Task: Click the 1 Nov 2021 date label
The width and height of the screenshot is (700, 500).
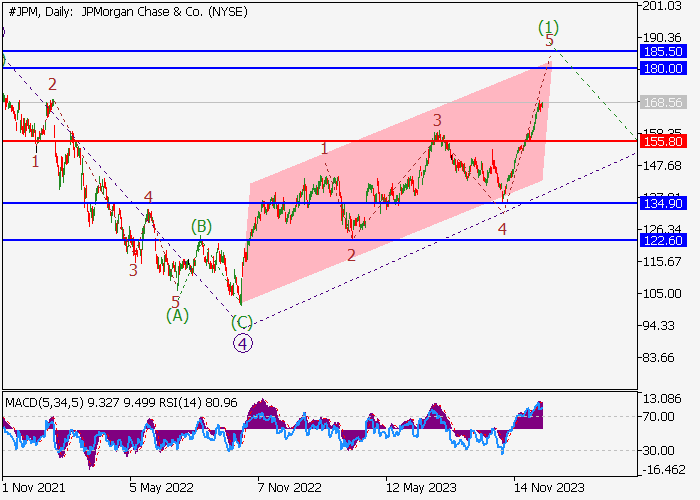Action: pyautogui.click(x=34, y=487)
